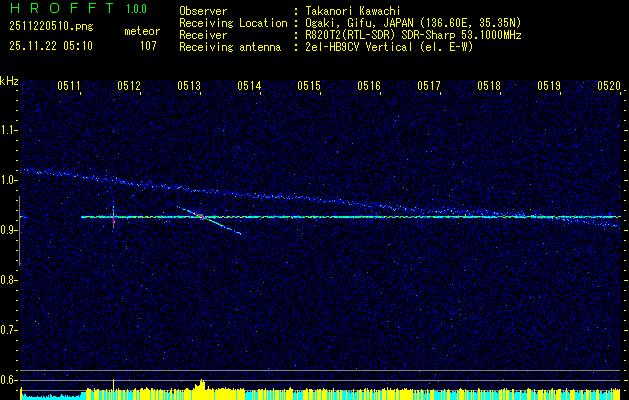Select the 0520 time marker

[x=609, y=87]
